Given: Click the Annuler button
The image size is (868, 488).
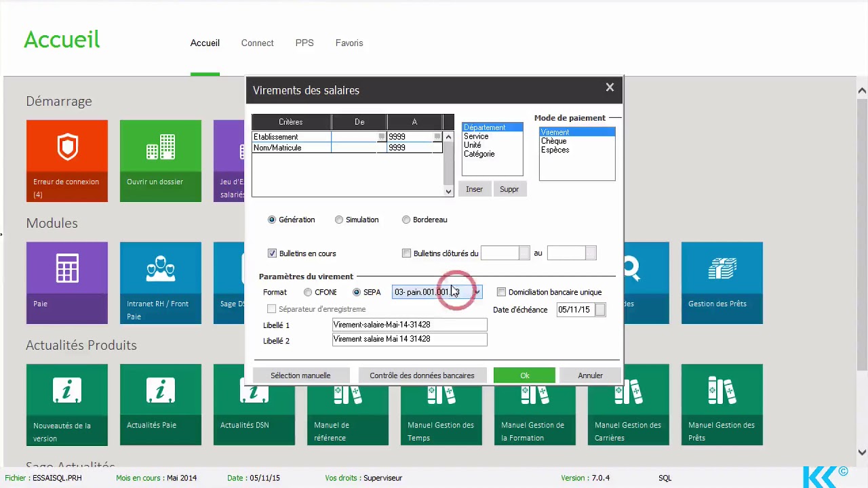Looking at the screenshot, I should pyautogui.click(x=590, y=375).
